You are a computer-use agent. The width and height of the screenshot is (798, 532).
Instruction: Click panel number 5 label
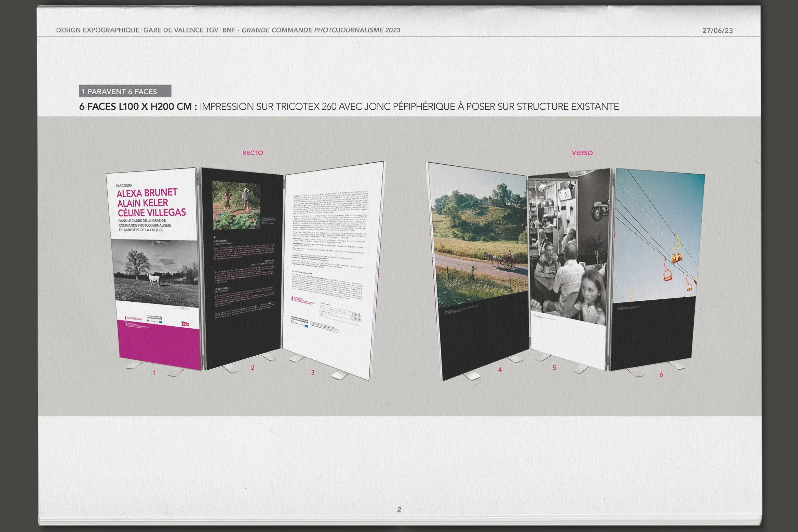(554, 368)
